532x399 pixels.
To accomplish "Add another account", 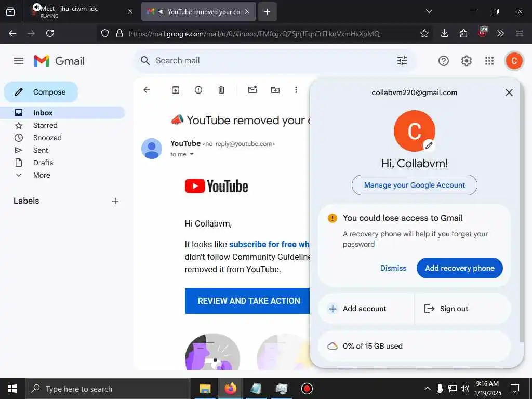I will pyautogui.click(x=366, y=309).
